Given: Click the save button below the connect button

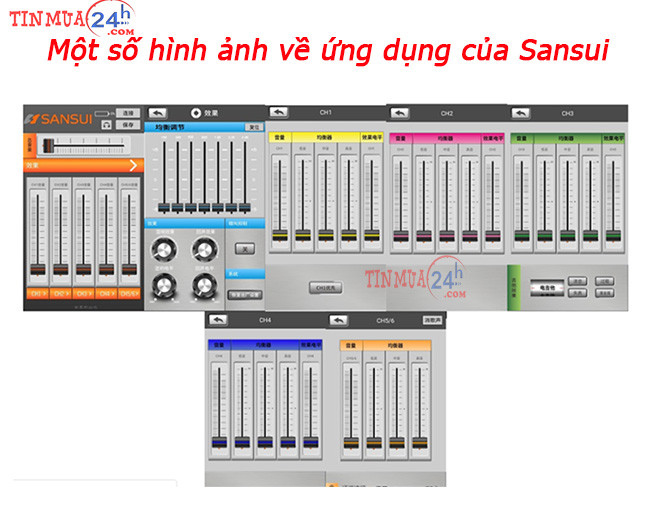Looking at the screenshot, I should (x=128, y=125).
